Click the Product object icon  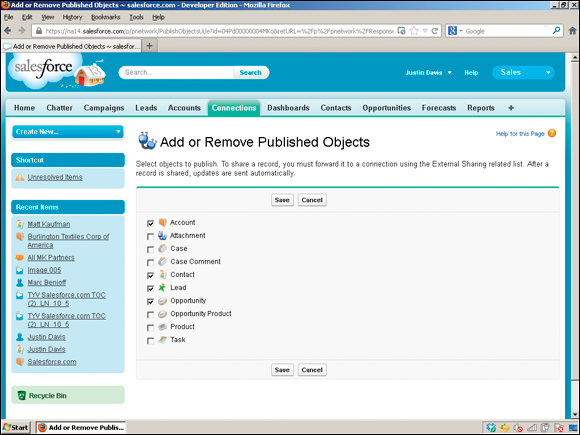(163, 327)
